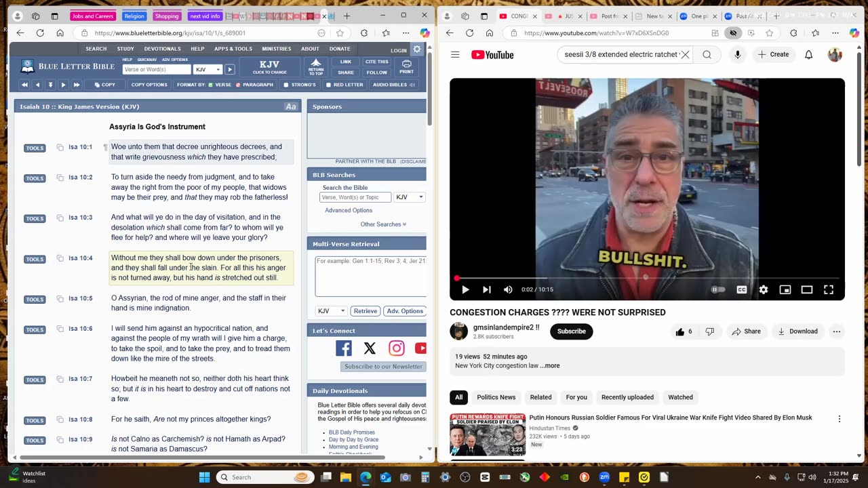Image resolution: width=868 pixels, height=488 pixels.
Task: Copy verse Isa 10:4 icon
Action: tap(60, 258)
